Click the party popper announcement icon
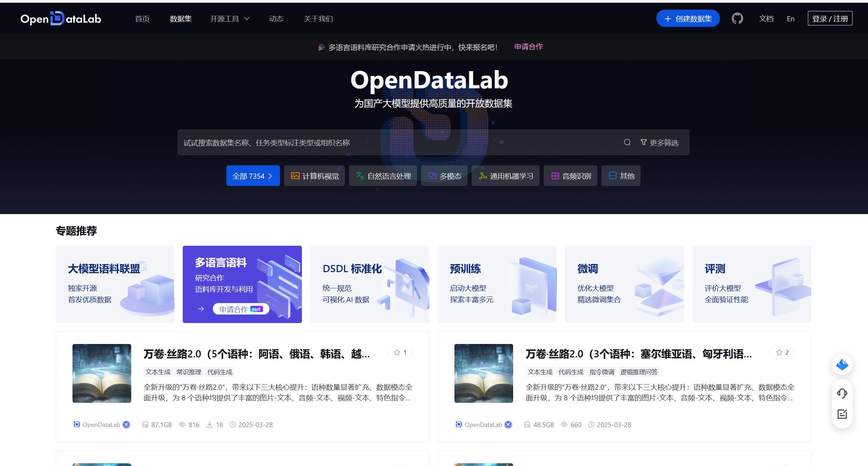 pos(321,47)
